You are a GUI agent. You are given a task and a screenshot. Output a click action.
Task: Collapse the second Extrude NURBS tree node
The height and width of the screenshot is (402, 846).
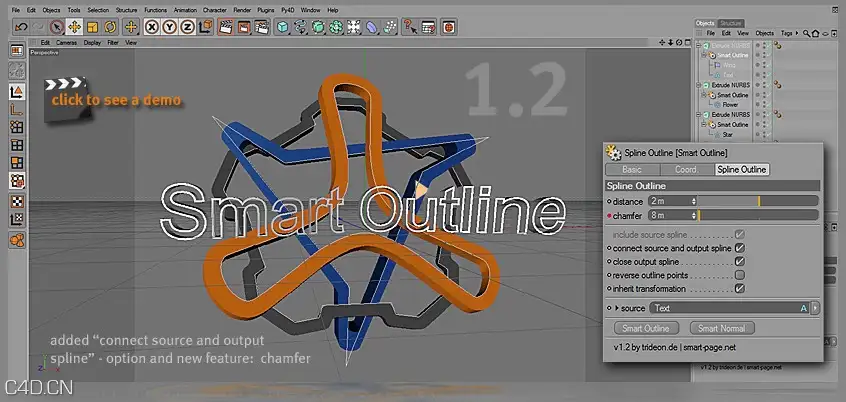pyautogui.click(x=699, y=85)
